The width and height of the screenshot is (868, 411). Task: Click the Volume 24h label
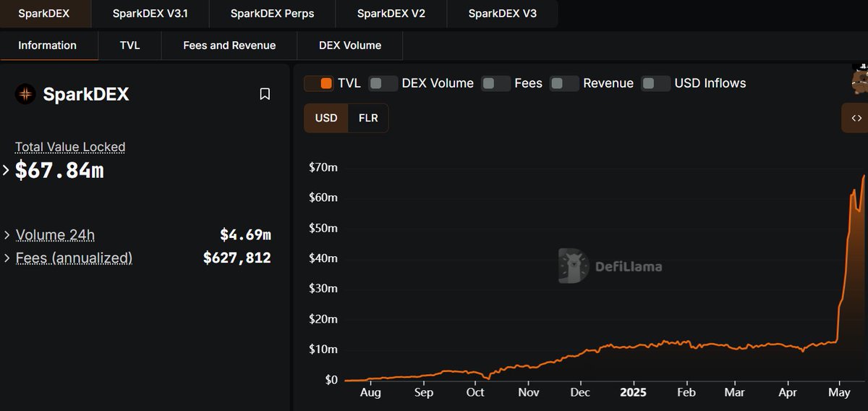[55, 235]
